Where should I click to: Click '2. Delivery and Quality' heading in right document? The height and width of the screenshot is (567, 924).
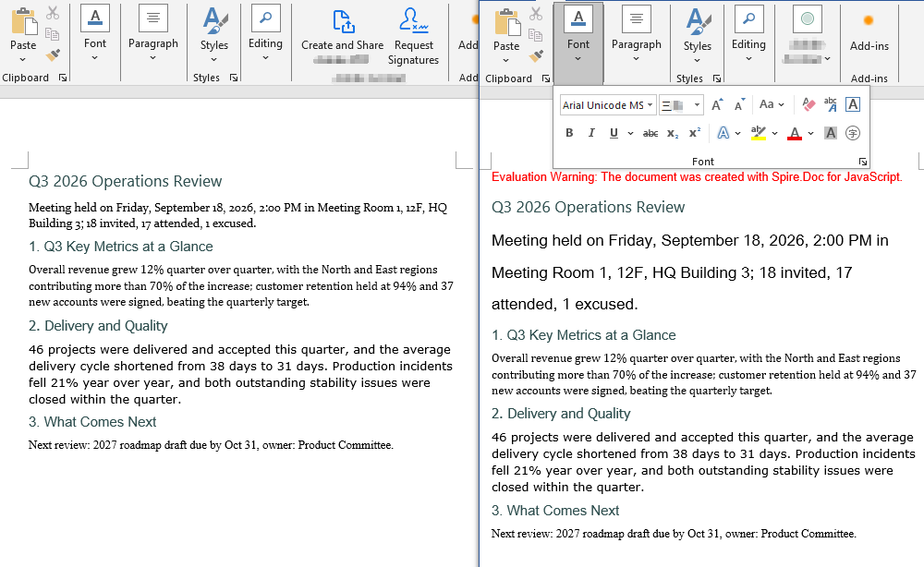[561, 414]
